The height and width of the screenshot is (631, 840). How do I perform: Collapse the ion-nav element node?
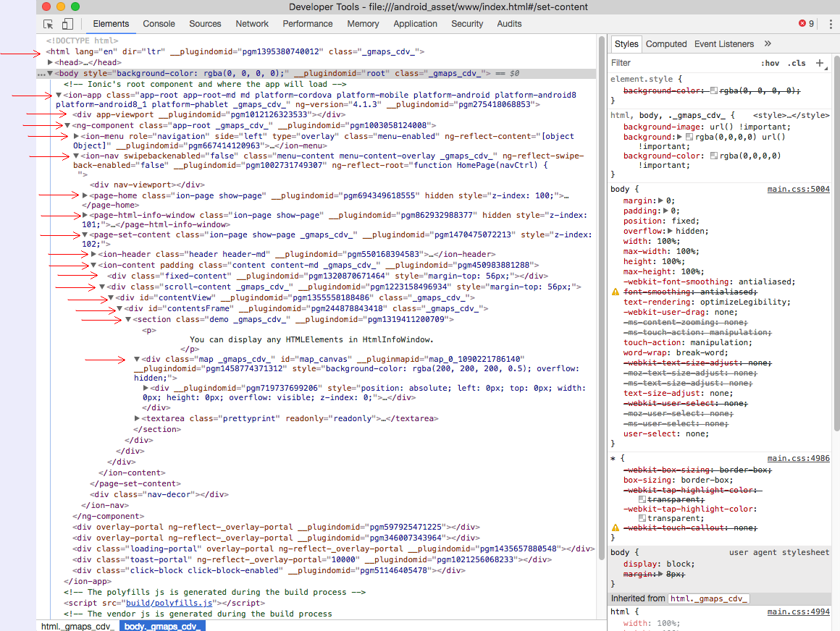click(x=76, y=156)
